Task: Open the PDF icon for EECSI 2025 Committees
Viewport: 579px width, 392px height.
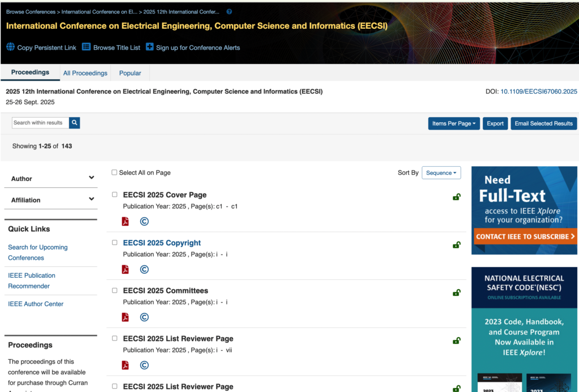Action: coord(126,317)
